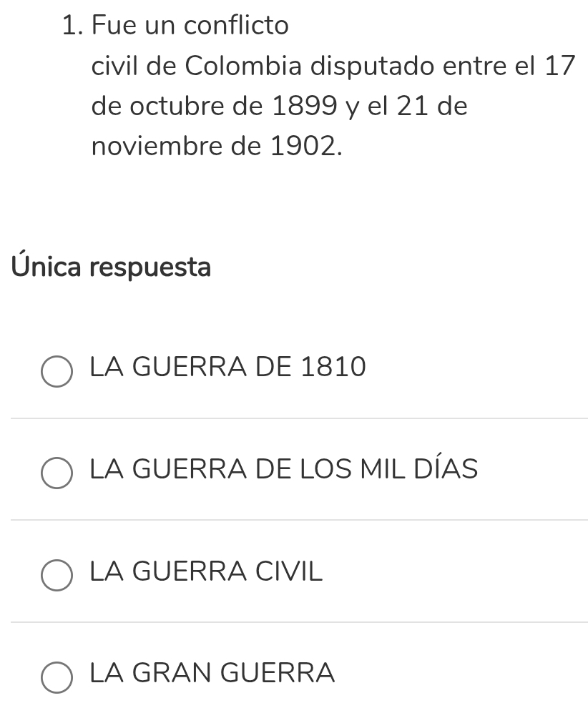Pick the LA GRAN GUERRA radio button

[57, 677]
